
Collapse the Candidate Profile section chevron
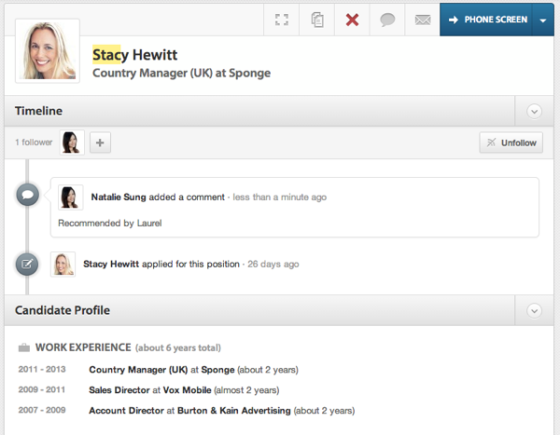coord(534,311)
